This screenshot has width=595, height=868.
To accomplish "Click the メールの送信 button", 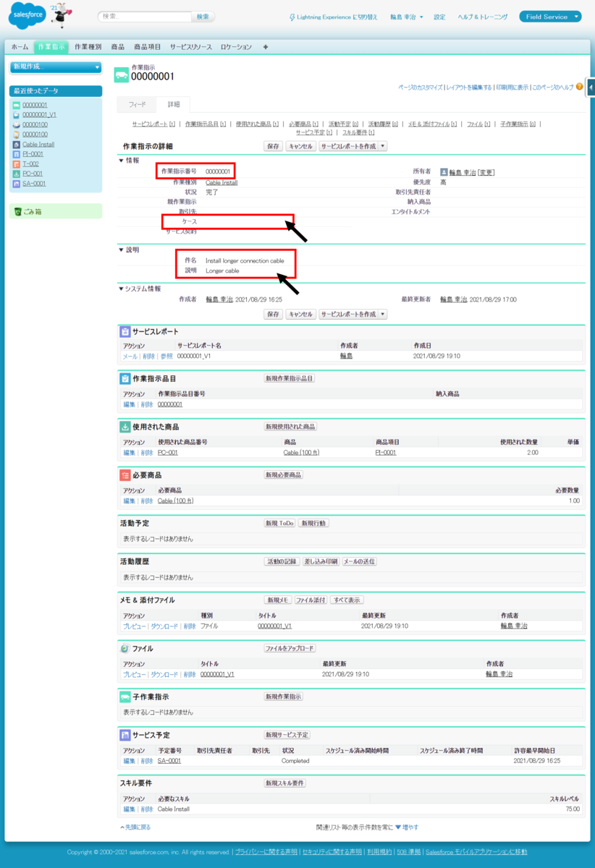I will [359, 561].
